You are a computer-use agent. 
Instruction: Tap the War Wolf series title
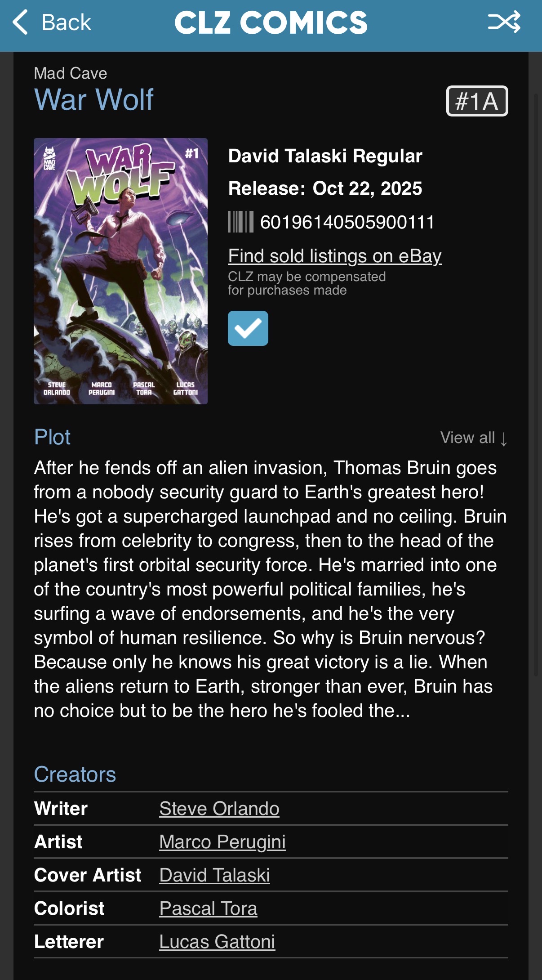[94, 99]
